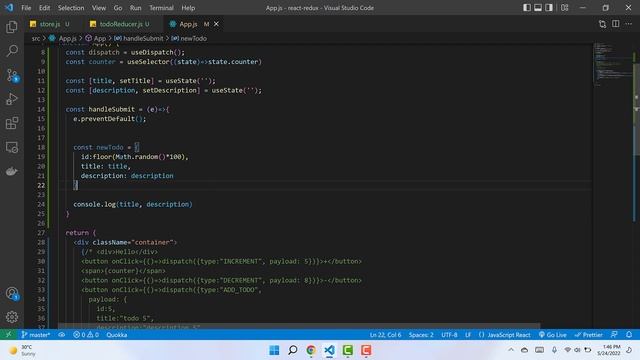Open the feedback icon in status bar

(x=614, y=335)
